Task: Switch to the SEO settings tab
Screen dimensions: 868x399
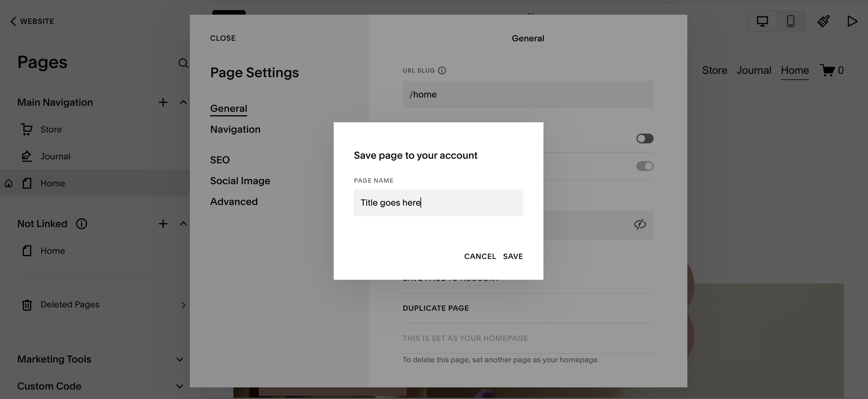Action: point(219,160)
